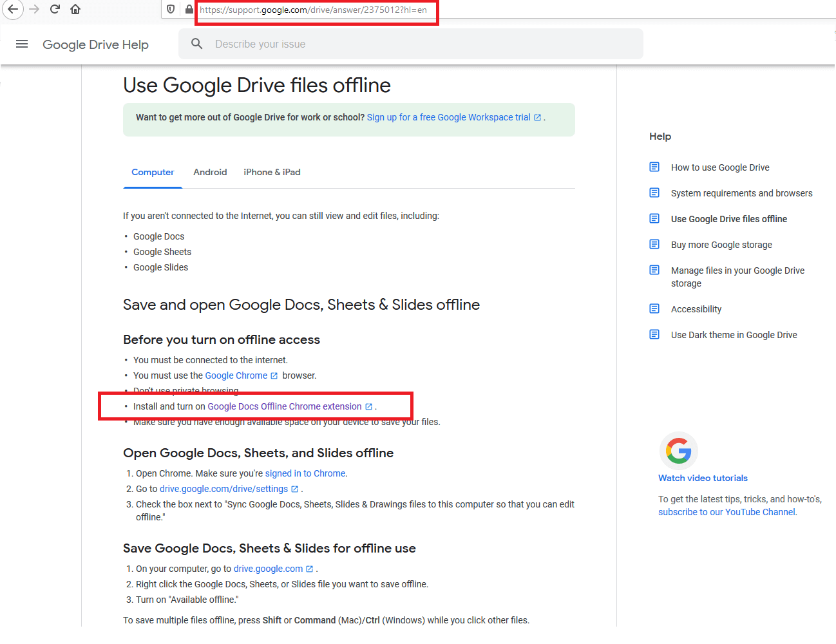Click the external link icon after Google Chrome
The width and height of the screenshot is (836, 644).
274,375
